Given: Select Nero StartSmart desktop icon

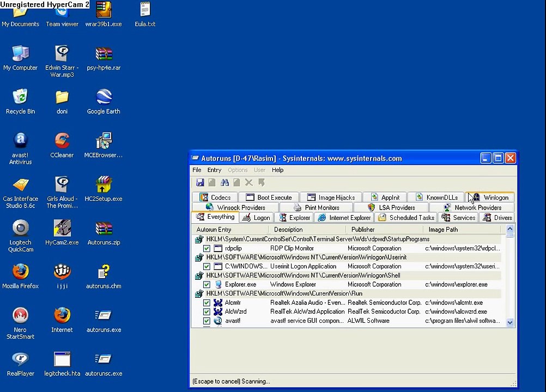Looking at the screenshot, I should [20, 323].
